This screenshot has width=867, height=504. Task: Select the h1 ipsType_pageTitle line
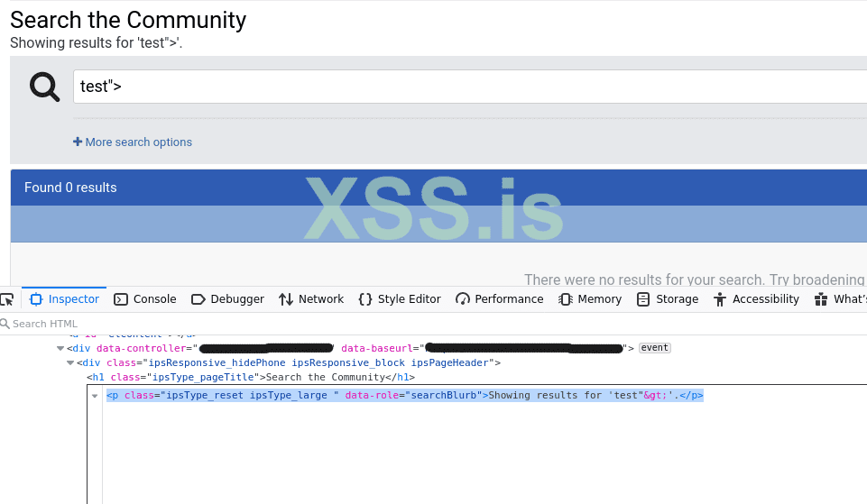[x=251, y=377]
